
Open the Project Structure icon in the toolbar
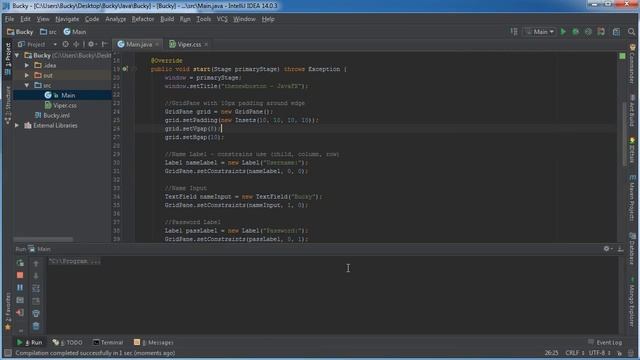(x=616, y=31)
